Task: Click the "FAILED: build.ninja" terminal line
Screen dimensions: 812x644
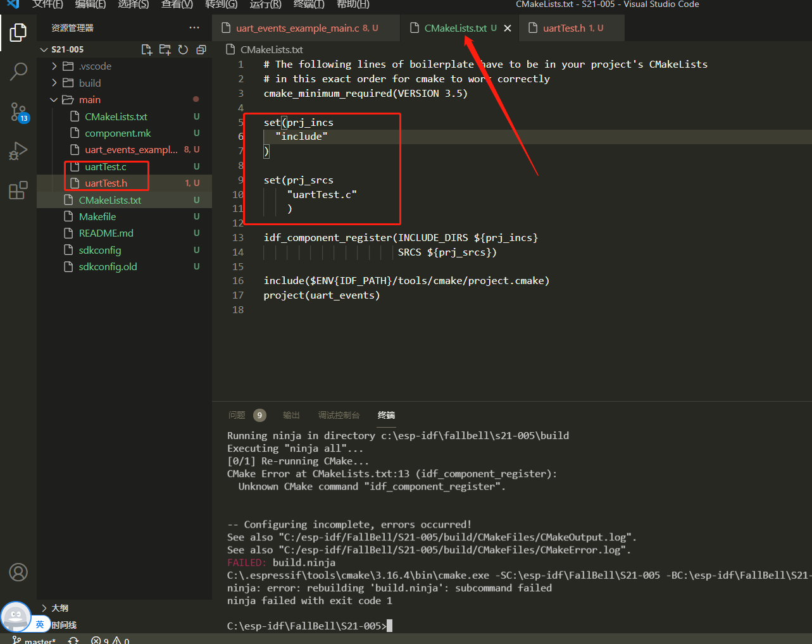Action: coord(281,562)
